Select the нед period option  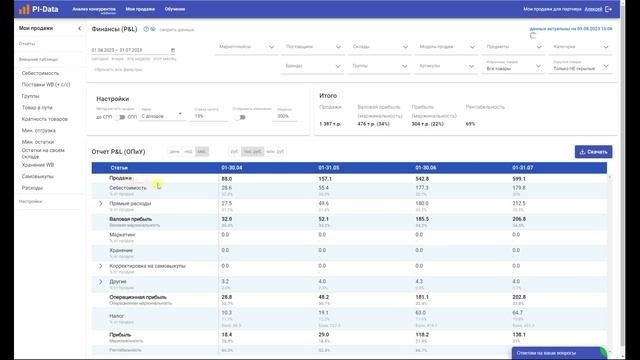click(x=188, y=151)
